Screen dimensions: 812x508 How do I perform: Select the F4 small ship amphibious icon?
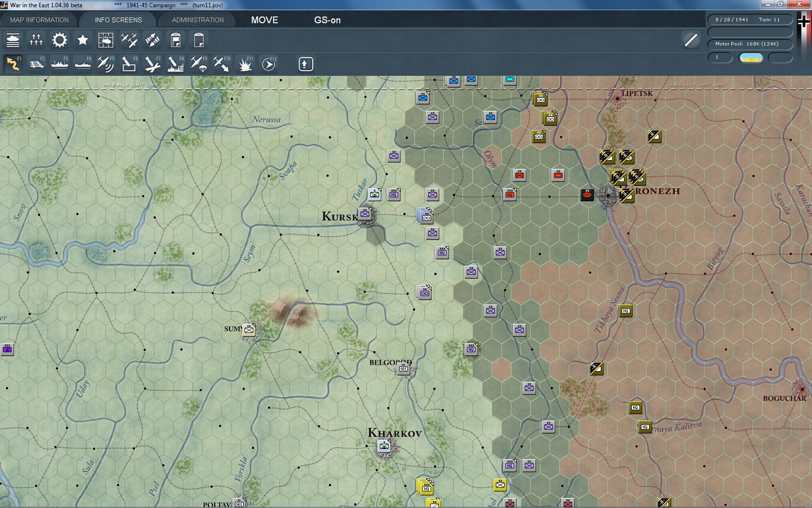coord(83,64)
